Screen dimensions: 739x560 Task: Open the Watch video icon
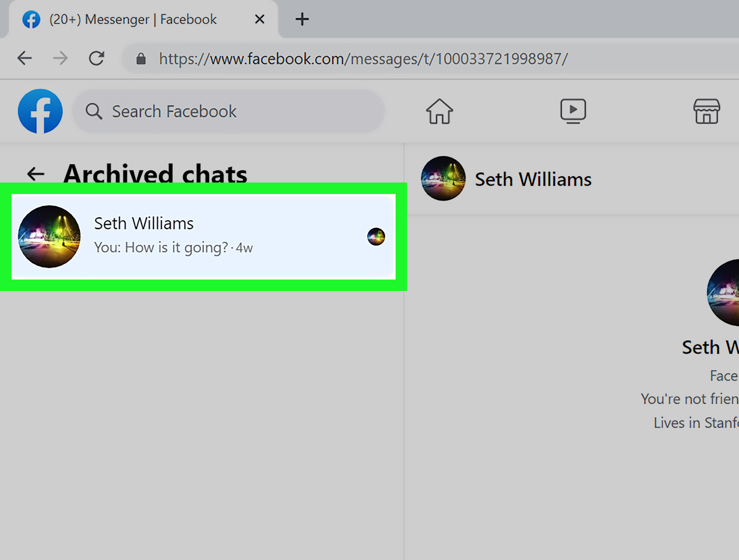[x=573, y=111]
